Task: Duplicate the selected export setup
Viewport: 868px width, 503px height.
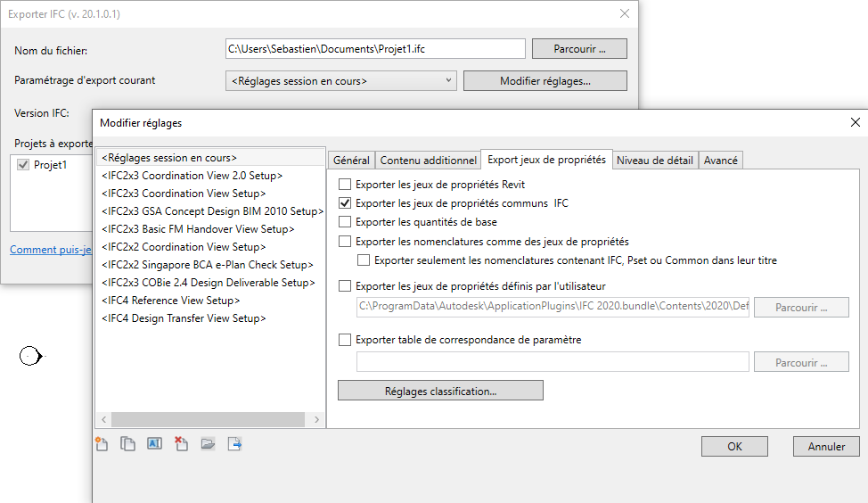Action: click(x=128, y=444)
